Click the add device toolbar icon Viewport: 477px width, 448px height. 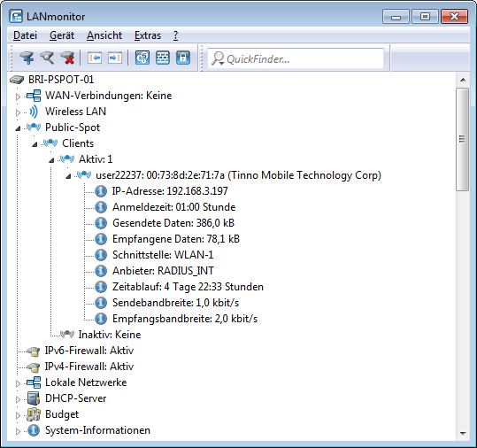click(27, 58)
